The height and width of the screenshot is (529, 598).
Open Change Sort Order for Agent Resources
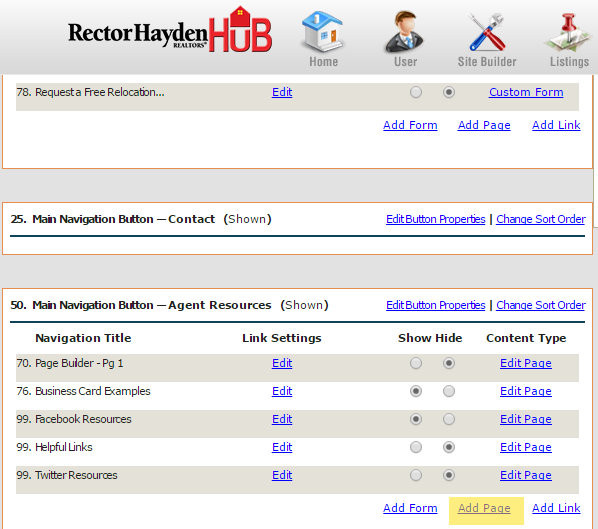pos(540,305)
